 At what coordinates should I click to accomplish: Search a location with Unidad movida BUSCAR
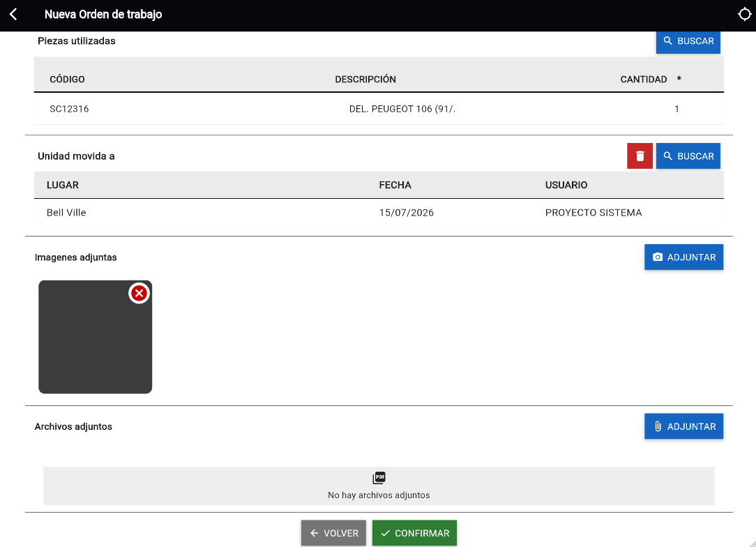click(688, 156)
